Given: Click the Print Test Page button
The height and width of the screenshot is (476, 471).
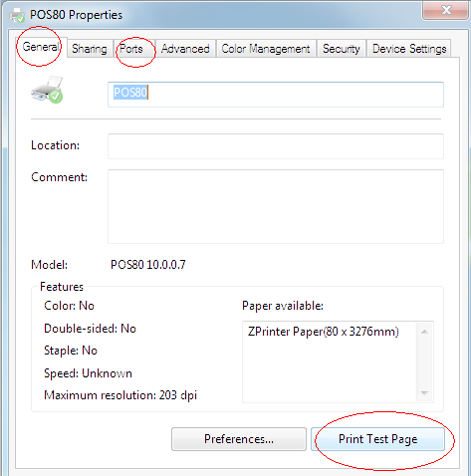Looking at the screenshot, I should click(377, 439).
